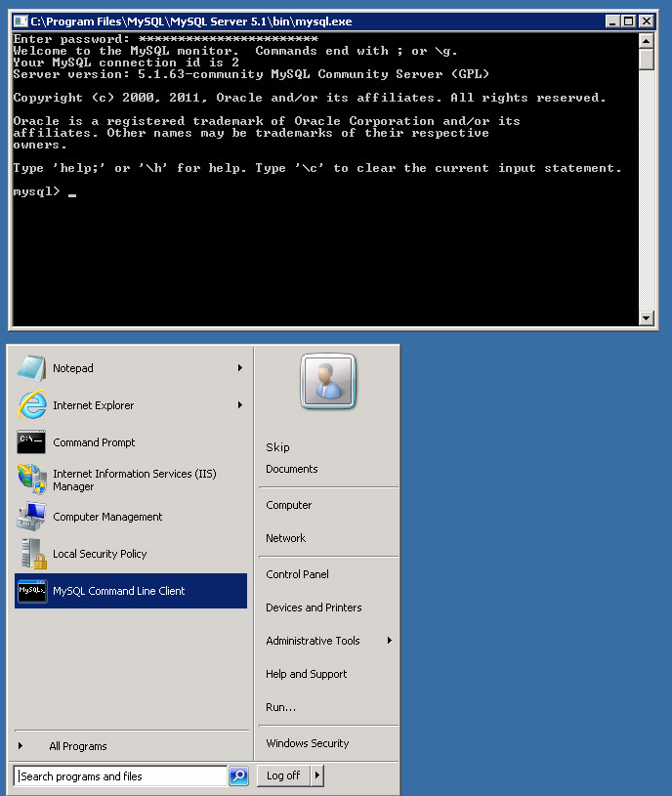The height and width of the screenshot is (796, 672).
Task: Open Local Security Policy entry
Action: point(131,554)
